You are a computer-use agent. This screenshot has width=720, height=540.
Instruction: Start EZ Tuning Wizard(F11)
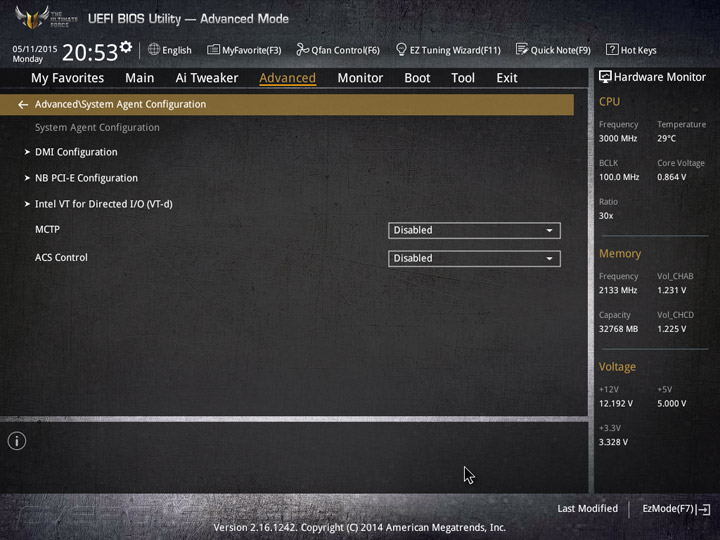tap(448, 50)
